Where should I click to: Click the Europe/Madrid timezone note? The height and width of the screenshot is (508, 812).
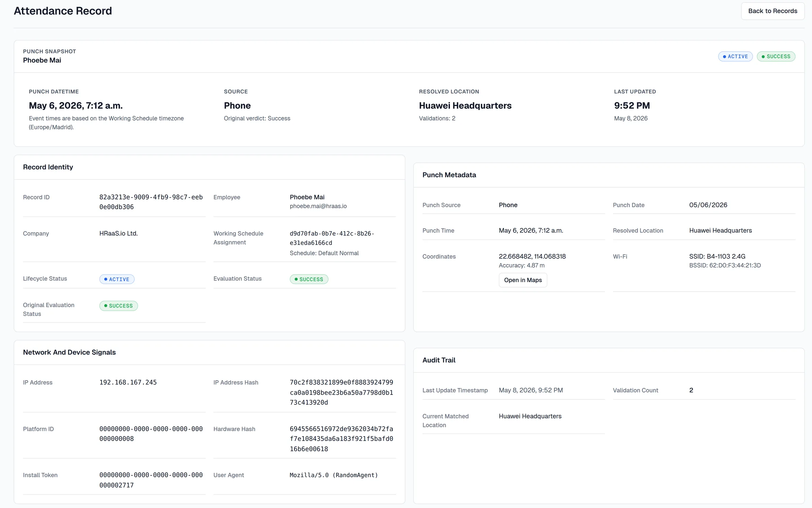click(106, 123)
